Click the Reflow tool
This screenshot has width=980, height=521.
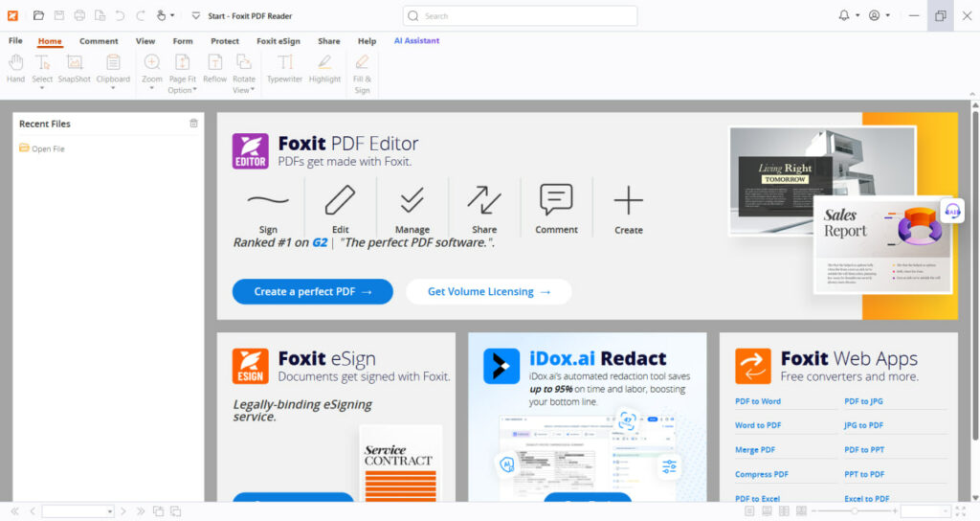pos(214,69)
